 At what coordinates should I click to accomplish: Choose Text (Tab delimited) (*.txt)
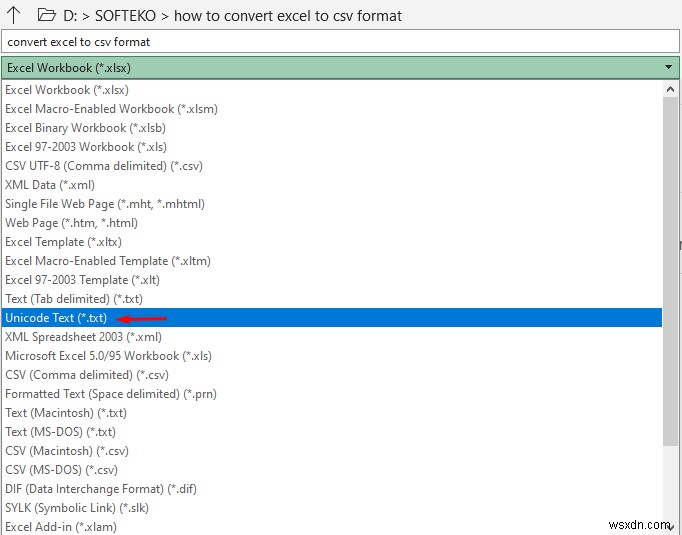pos(331,299)
